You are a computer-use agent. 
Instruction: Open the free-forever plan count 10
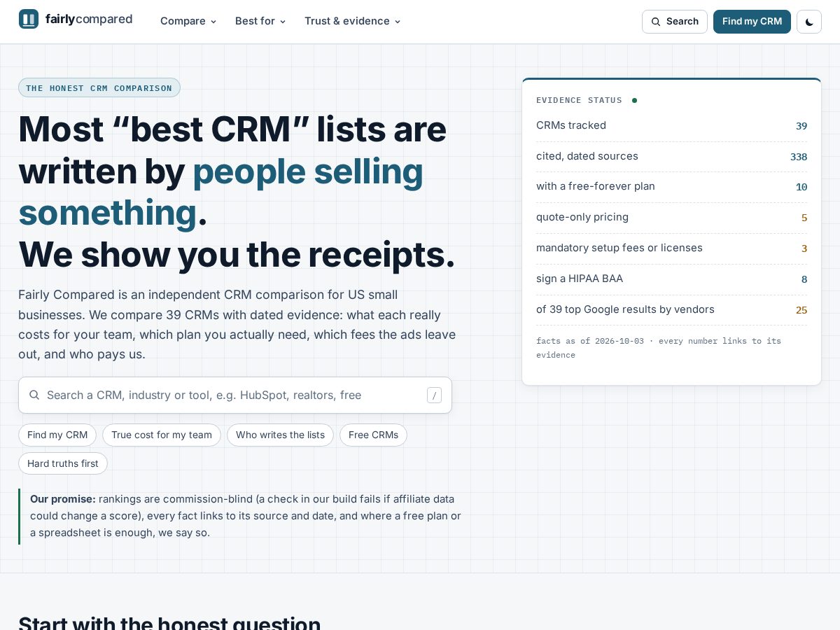pos(801,187)
